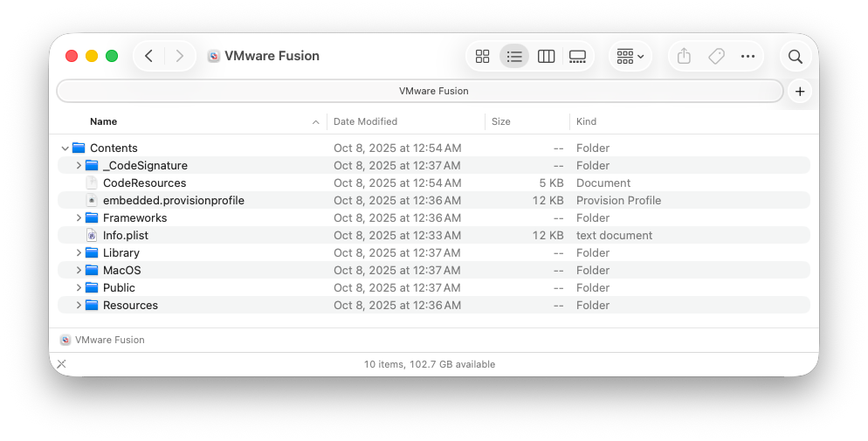Go forward with the right arrow
Image resolution: width=868 pixels, height=441 pixels.
pyautogui.click(x=179, y=56)
